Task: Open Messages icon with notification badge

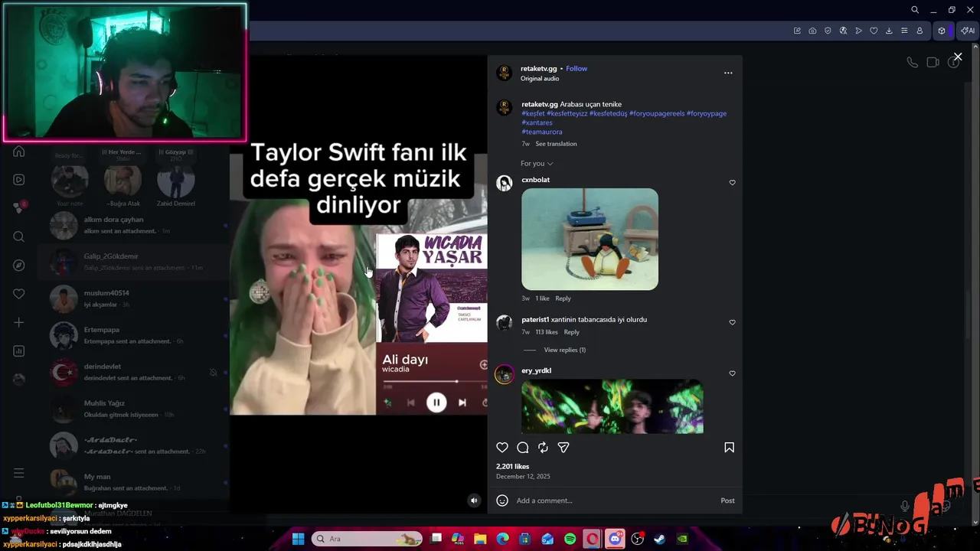Action: [x=19, y=207]
